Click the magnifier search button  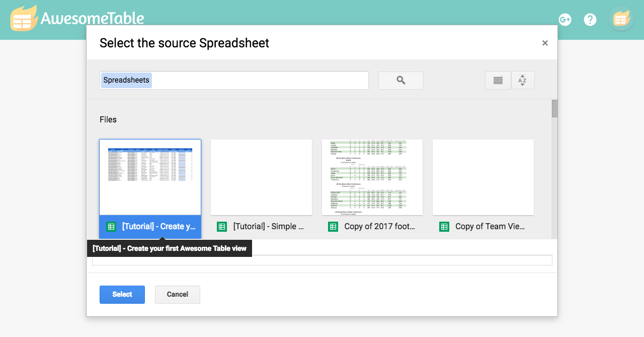(x=401, y=80)
